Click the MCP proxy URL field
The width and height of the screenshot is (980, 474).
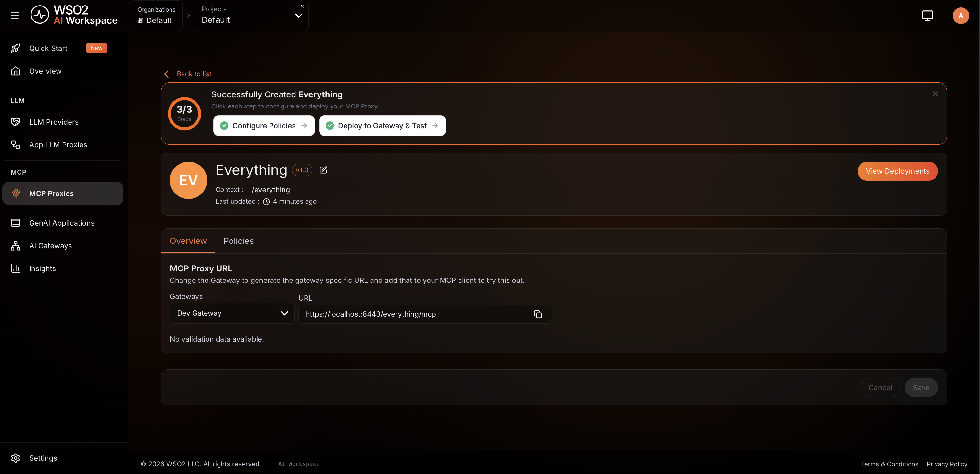tap(425, 314)
